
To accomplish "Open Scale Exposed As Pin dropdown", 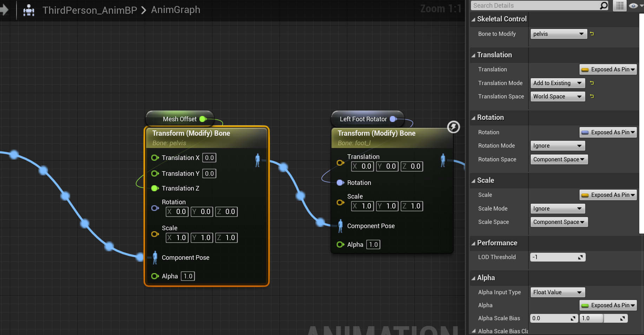I will point(608,195).
